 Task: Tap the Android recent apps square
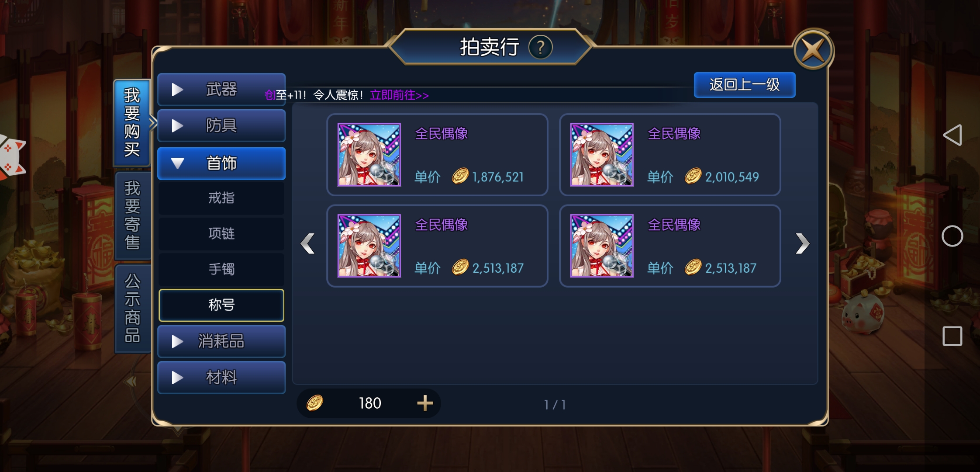click(x=952, y=336)
